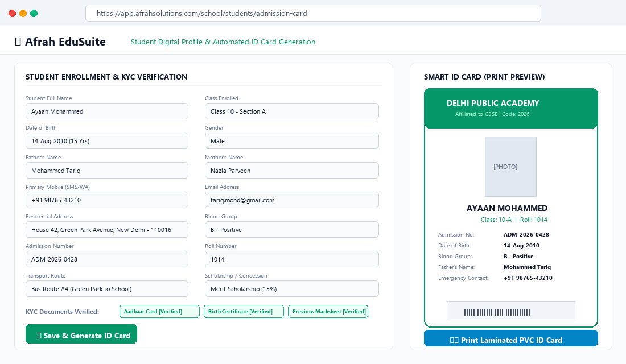
Task: Click the B+ Positive value on ID card
Action: (x=518, y=257)
